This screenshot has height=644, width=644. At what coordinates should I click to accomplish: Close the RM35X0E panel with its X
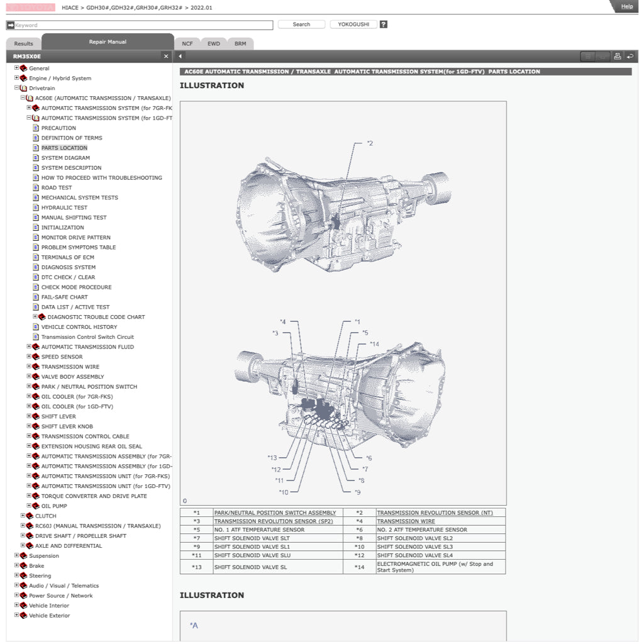165,56
